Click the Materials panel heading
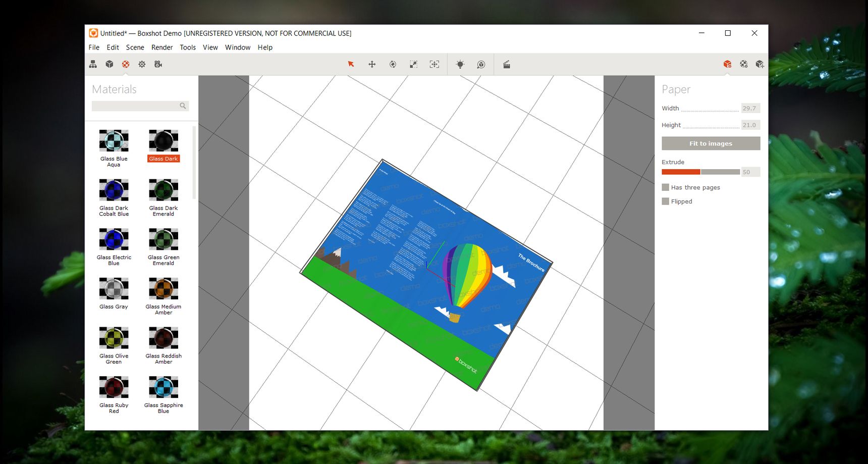Screen dimensions: 868x464 pyautogui.click(x=114, y=89)
